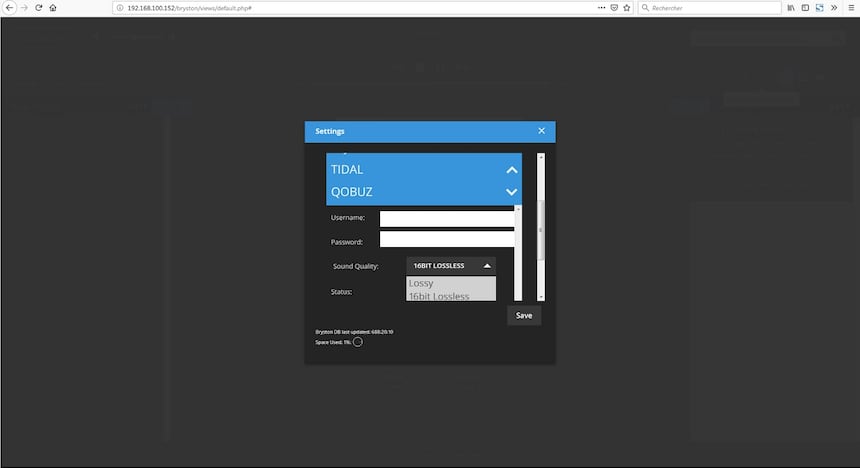Open the blue extension icon in toolbar
This screenshot has width=860, height=468.
point(819,8)
